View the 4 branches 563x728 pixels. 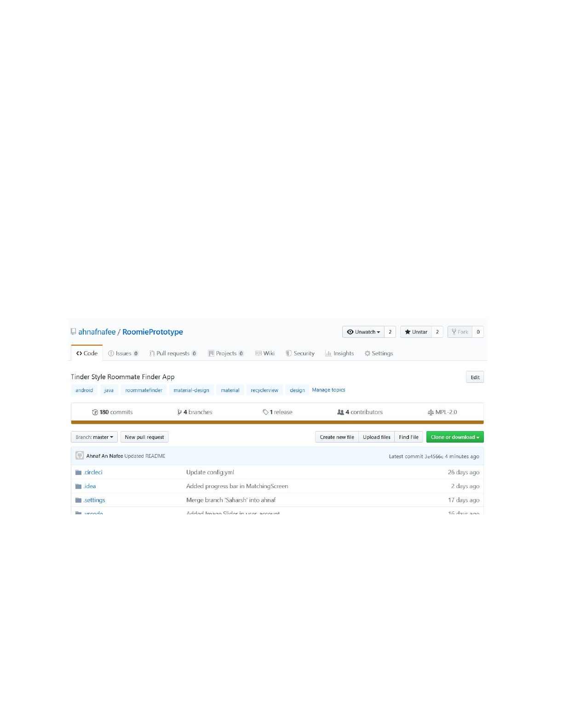[x=195, y=412]
